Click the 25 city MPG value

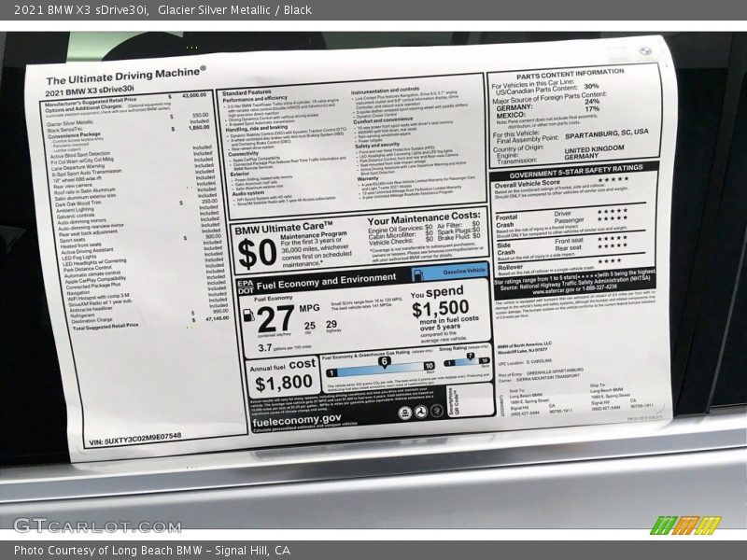point(310,326)
